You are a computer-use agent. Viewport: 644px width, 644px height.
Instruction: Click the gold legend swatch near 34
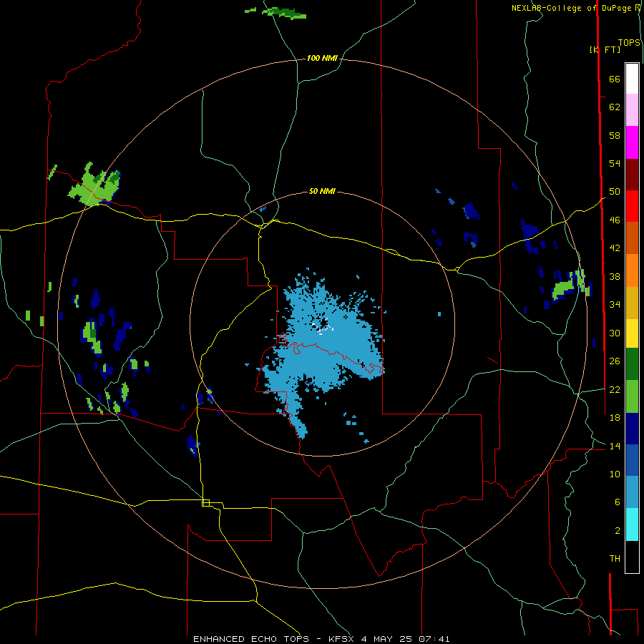632,303
